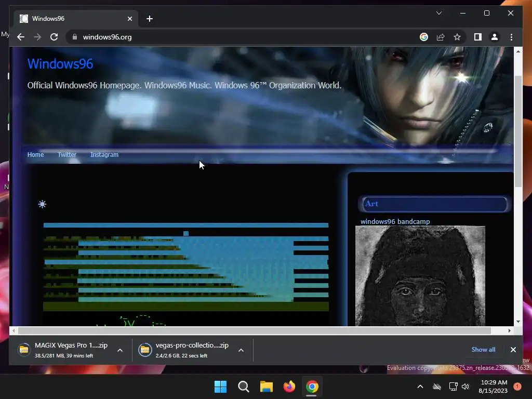Reload the windows96.org page
Image resolution: width=532 pixels, height=399 pixels.
[x=54, y=37]
